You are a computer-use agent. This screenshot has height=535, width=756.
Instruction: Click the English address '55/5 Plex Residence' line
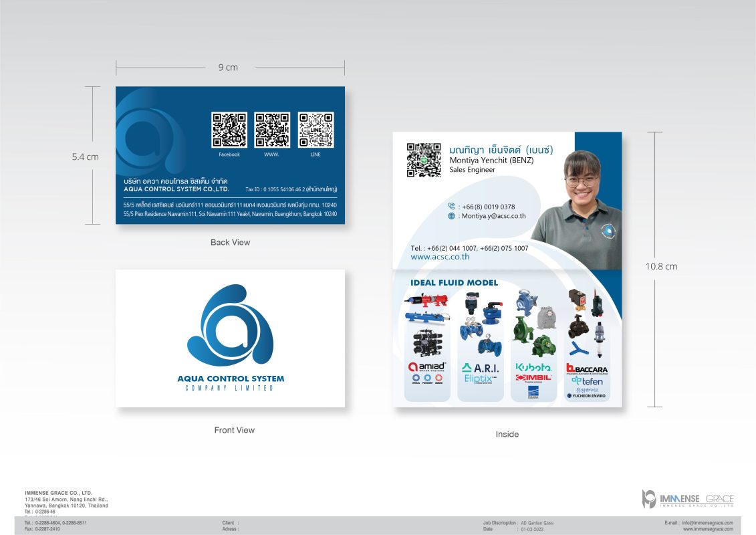pos(230,214)
